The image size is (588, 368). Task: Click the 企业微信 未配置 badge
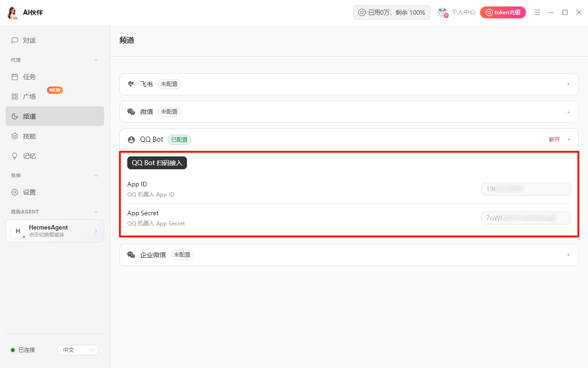click(182, 255)
